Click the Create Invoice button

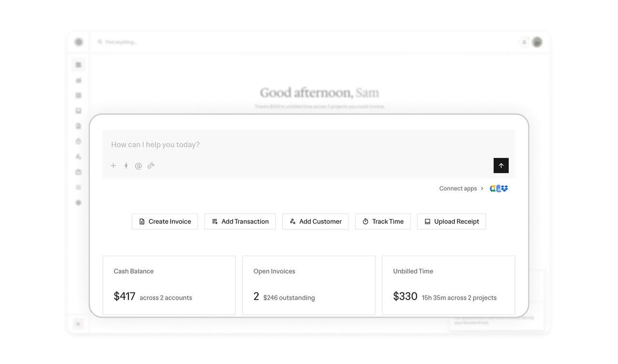165,222
